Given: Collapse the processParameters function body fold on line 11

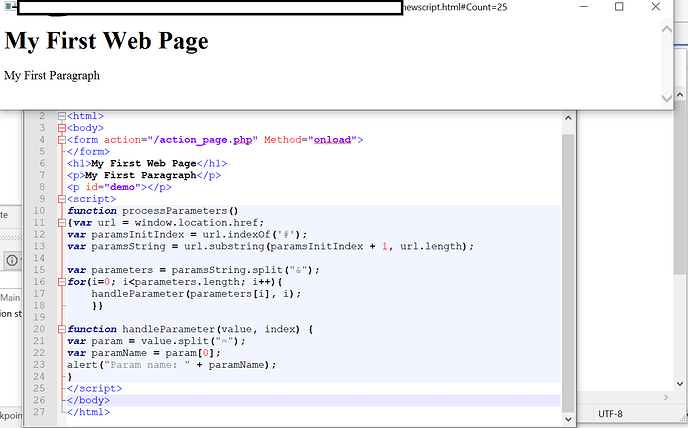Looking at the screenshot, I should pos(62,223).
